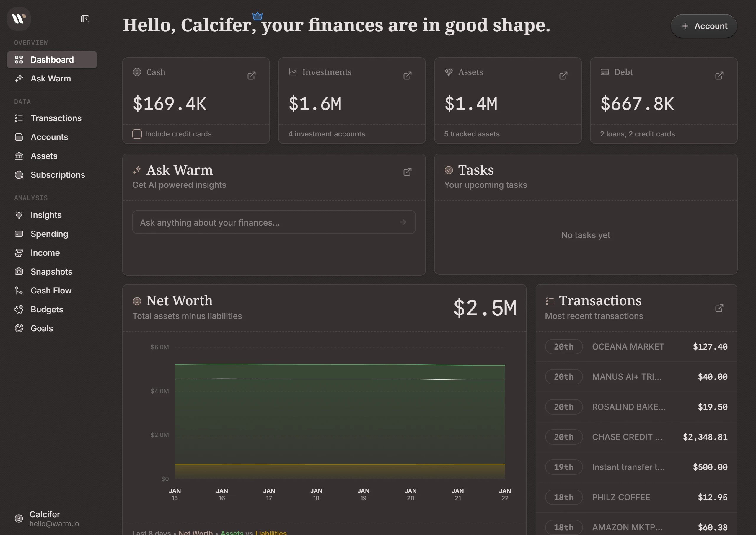This screenshot has width=756, height=535.
Task: Select the OCEANA MARKET transaction
Action: [x=628, y=347]
